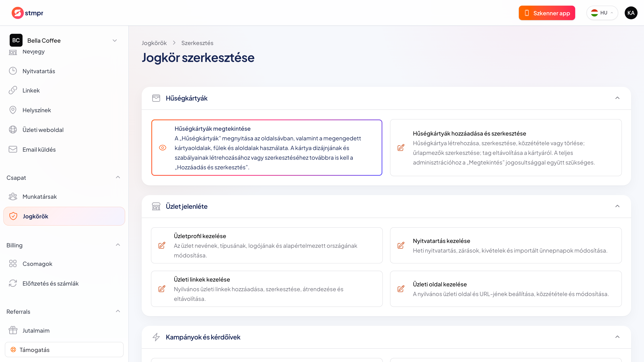Click the map pin icon beside Helyszínek
The image size is (644, 362).
click(x=13, y=110)
